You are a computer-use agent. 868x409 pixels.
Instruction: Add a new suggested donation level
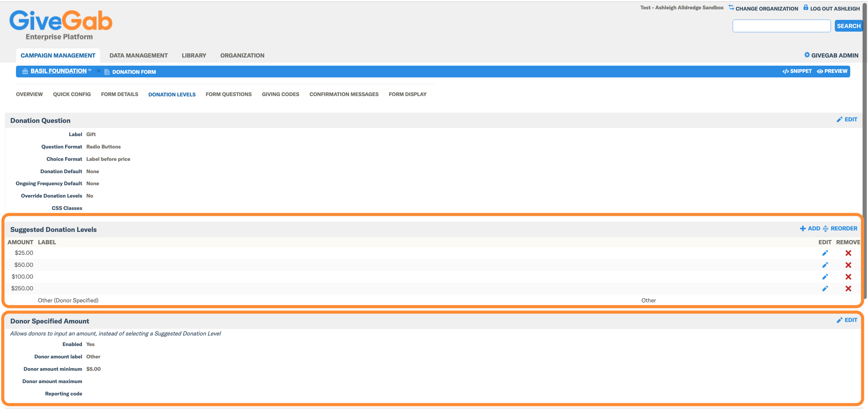(x=810, y=229)
